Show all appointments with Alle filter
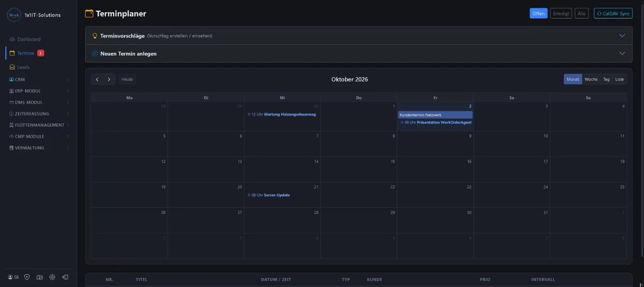 (582, 13)
